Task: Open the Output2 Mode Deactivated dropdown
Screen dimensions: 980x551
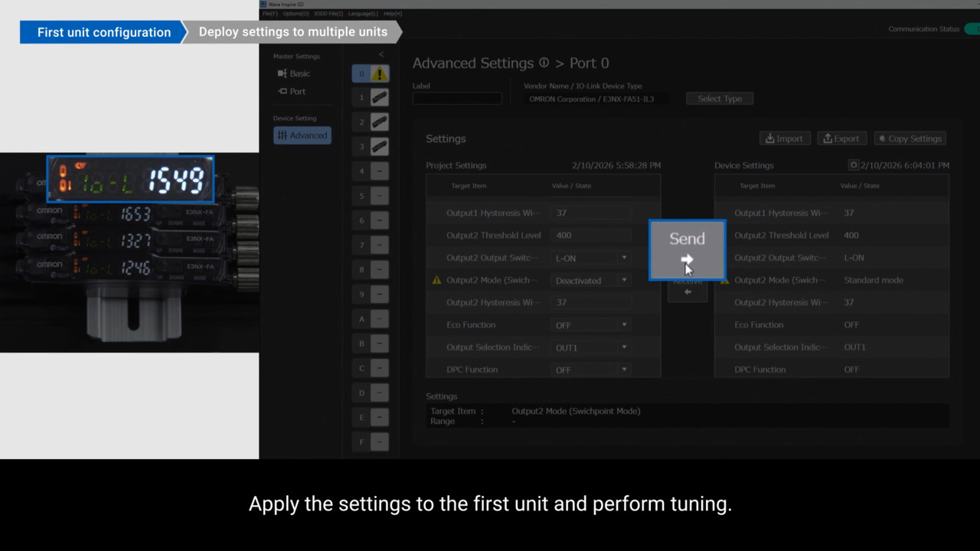Action: 591,281
